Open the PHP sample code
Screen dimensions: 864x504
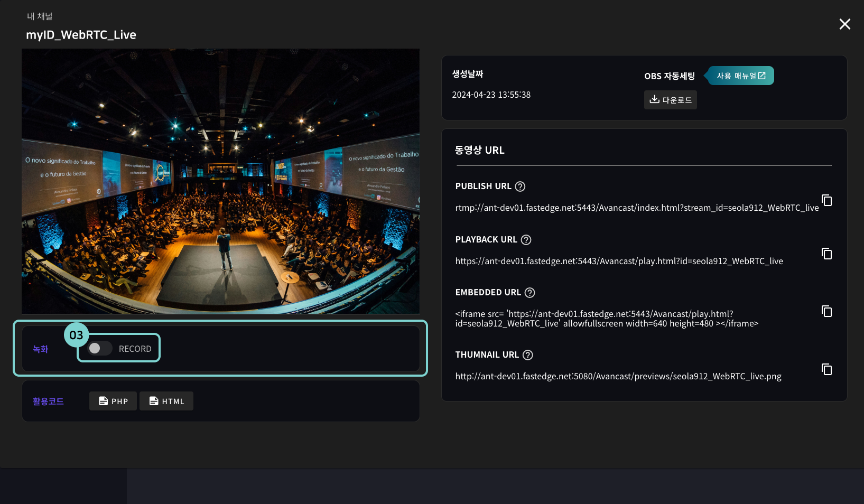(113, 401)
